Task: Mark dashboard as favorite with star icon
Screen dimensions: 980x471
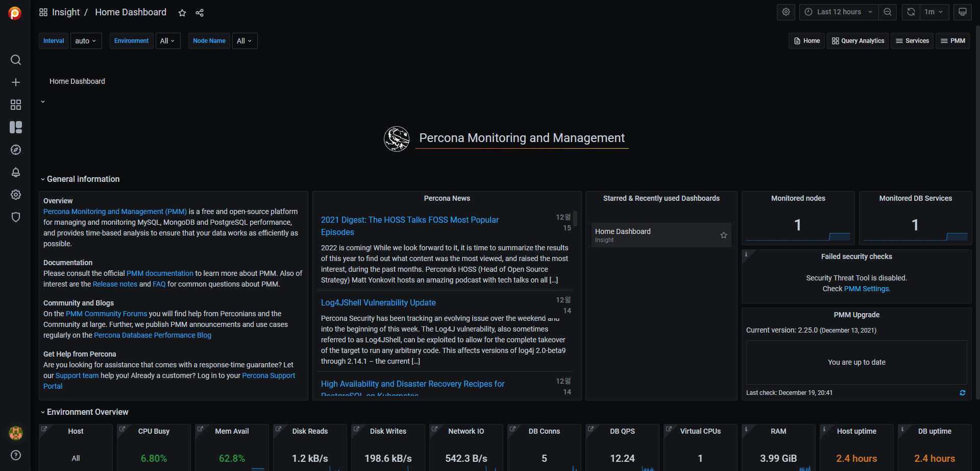Action: pyautogui.click(x=182, y=13)
